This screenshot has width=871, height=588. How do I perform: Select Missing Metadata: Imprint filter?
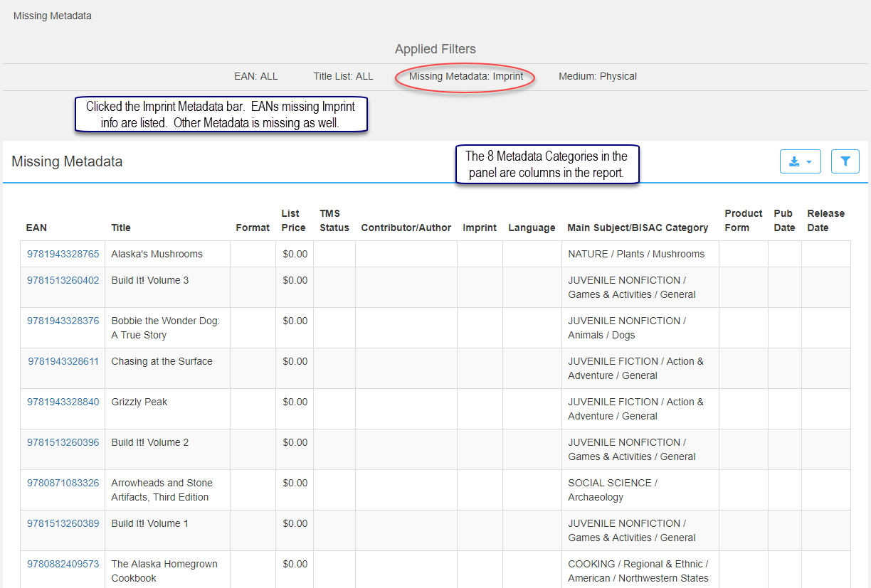pos(466,76)
